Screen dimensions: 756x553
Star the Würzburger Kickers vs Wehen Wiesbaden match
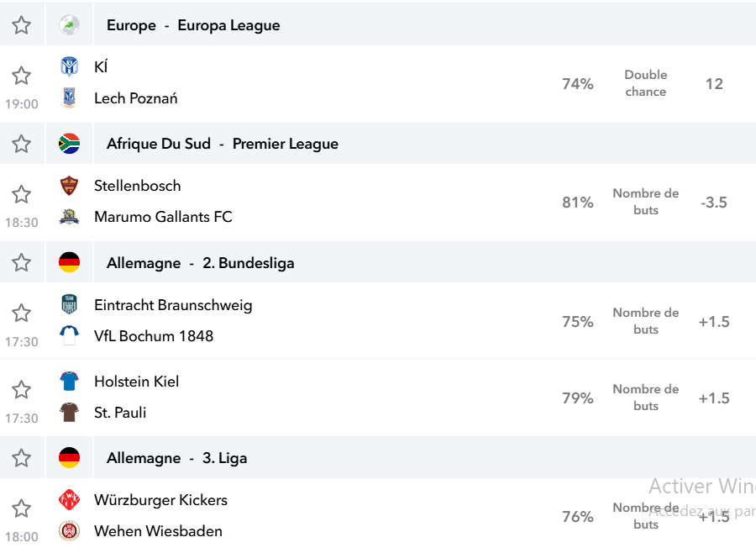tap(21, 508)
